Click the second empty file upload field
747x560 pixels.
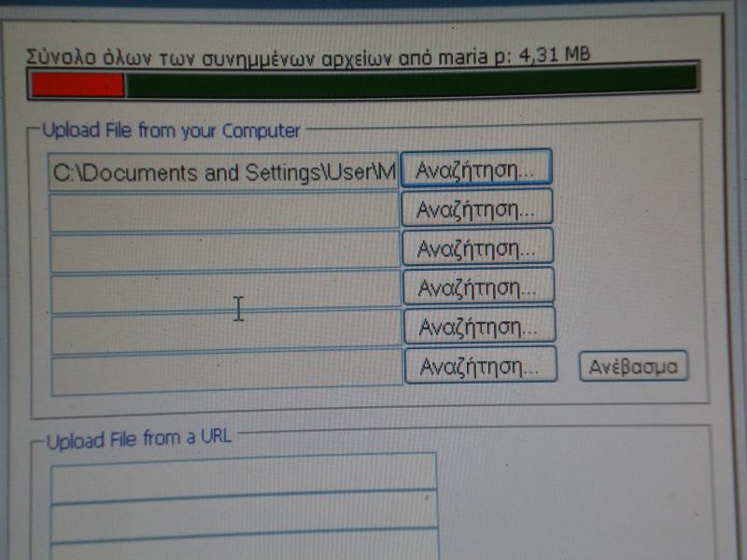pos(224,212)
